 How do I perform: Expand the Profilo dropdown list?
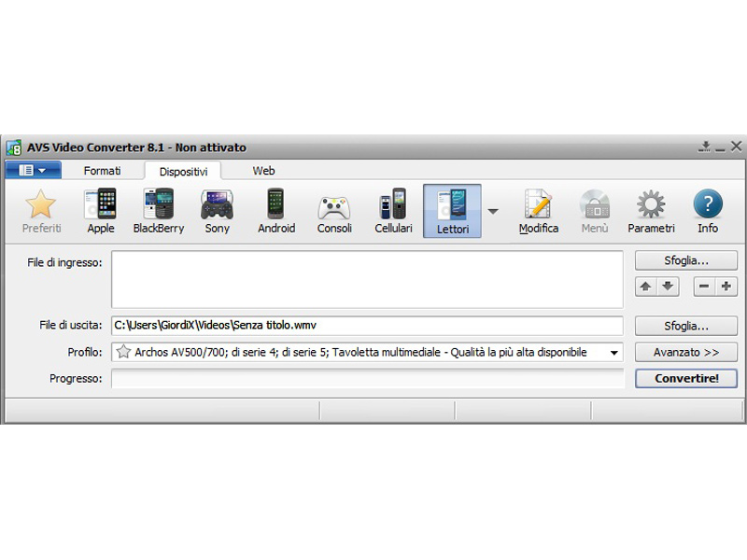point(613,353)
